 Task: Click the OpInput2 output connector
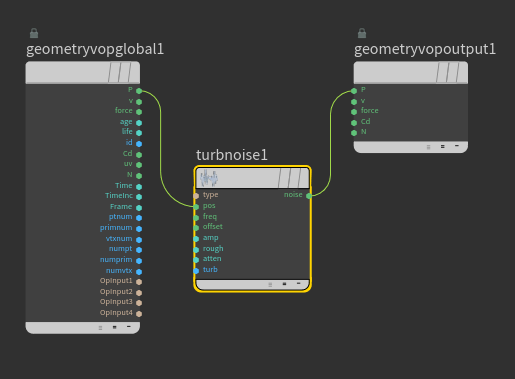139,293
